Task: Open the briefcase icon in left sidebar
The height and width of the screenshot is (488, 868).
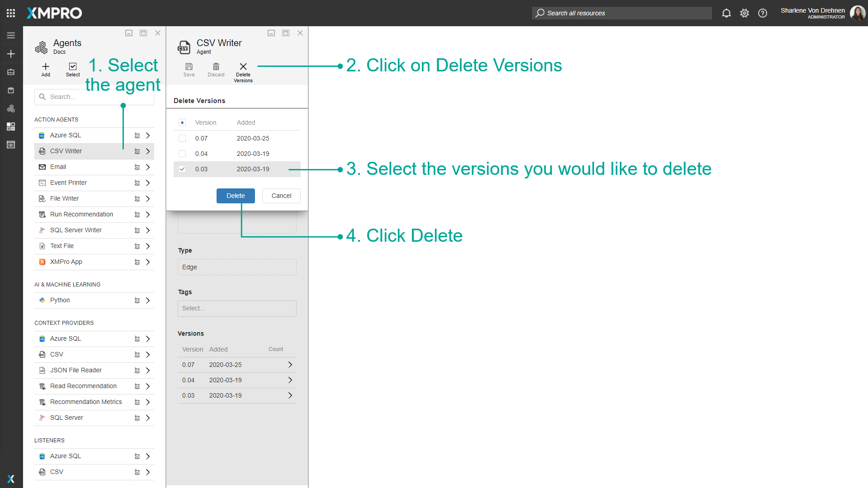Action: point(11,72)
